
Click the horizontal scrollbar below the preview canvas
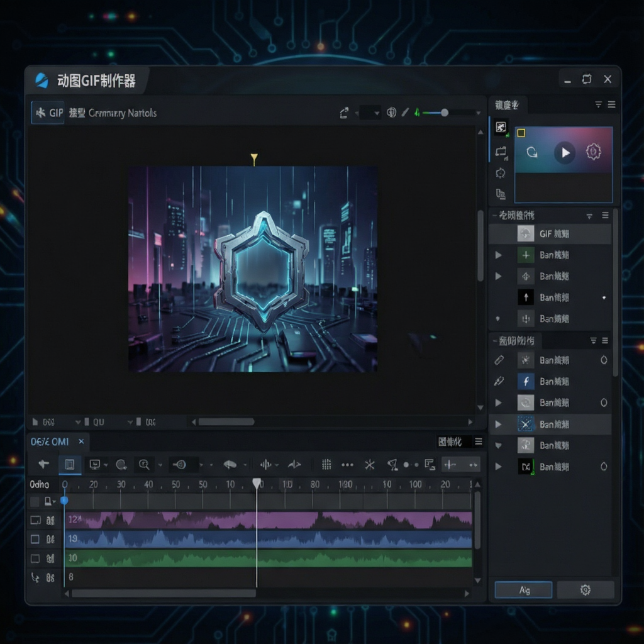[226, 422]
